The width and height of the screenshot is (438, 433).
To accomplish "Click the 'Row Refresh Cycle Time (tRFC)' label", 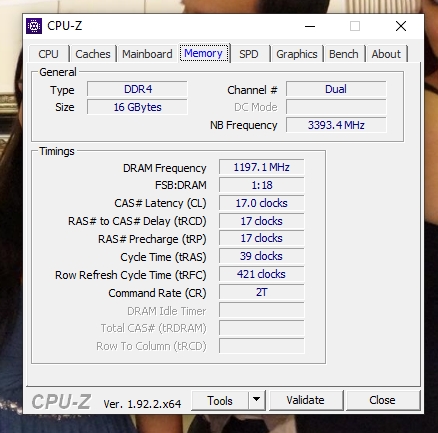I will (x=131, y=275).
